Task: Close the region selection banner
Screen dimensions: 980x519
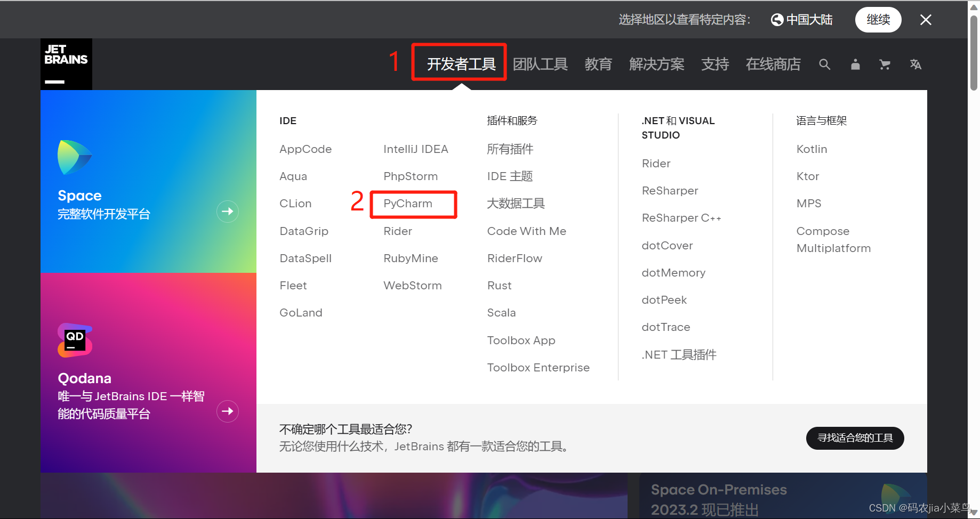Action: (926, 20)
